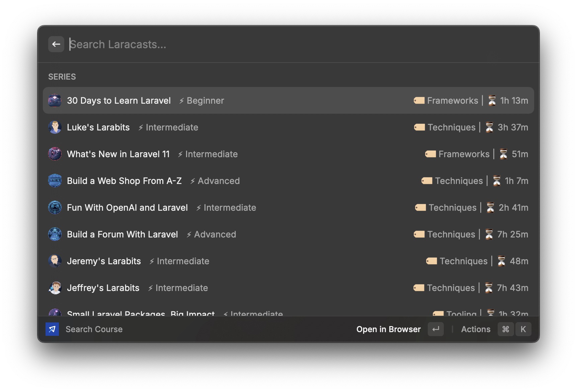Click the tag icon on Jeremy's Larabits row
Screen dimensions: 577x392
(431, 261)
